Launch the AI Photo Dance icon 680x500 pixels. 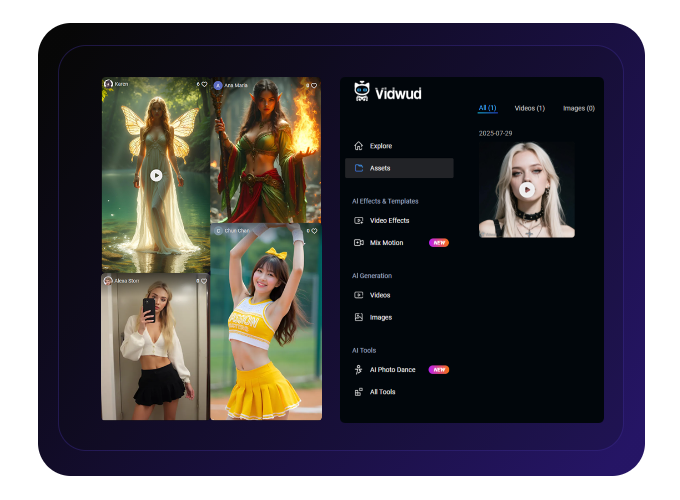pos(359,369)
